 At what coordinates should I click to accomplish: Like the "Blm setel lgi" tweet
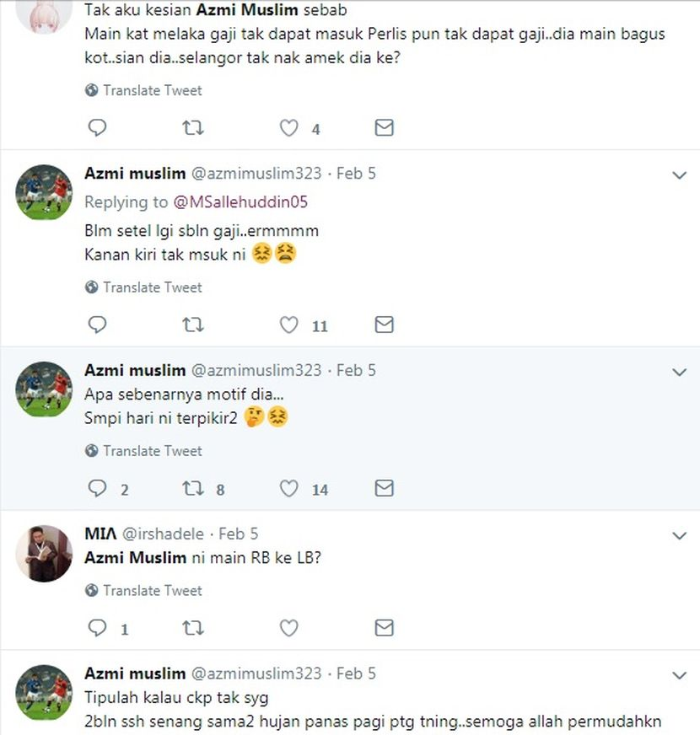[289, 325]
